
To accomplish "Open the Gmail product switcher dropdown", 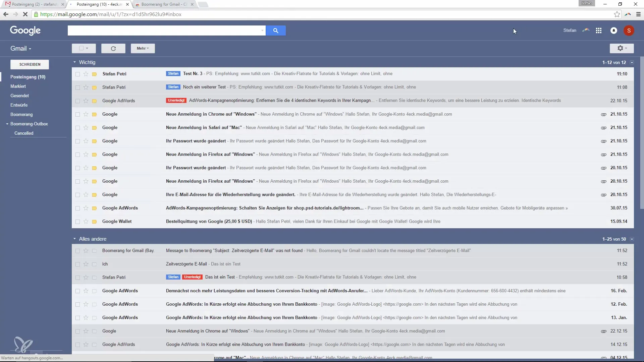I will click(x=21, y=48).
